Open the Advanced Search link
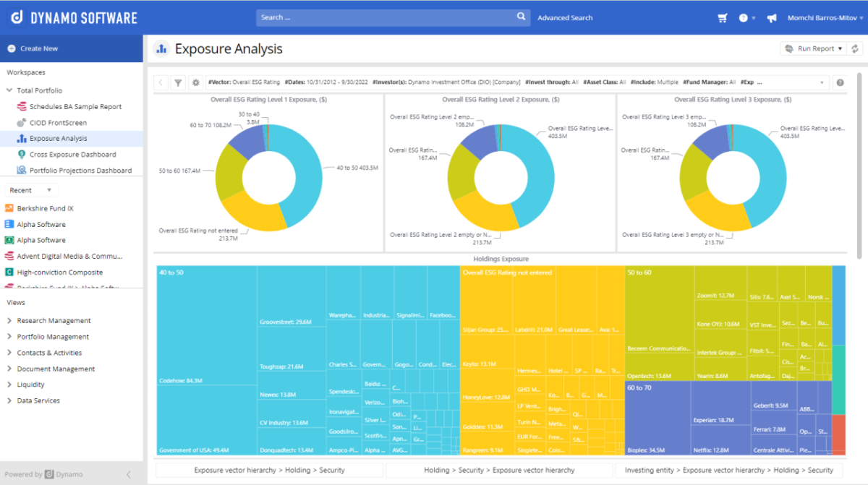The width and height of the screenshot is (868, 485). pyautogui.click(x=565, y=18)
